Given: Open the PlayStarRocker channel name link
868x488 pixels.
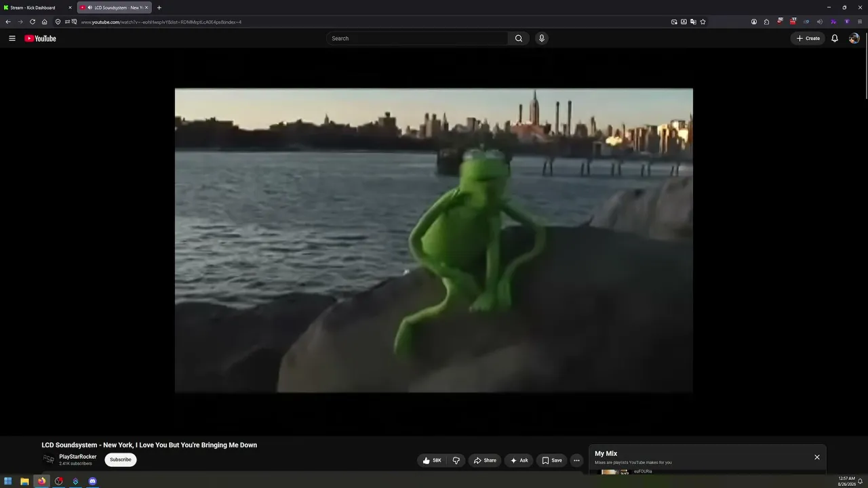Looking at the screenshot, I should click(x=78, y=457).
